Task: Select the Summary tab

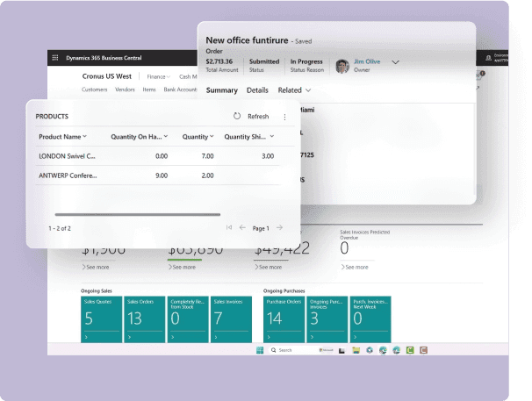Action: [x=221, y=90]
